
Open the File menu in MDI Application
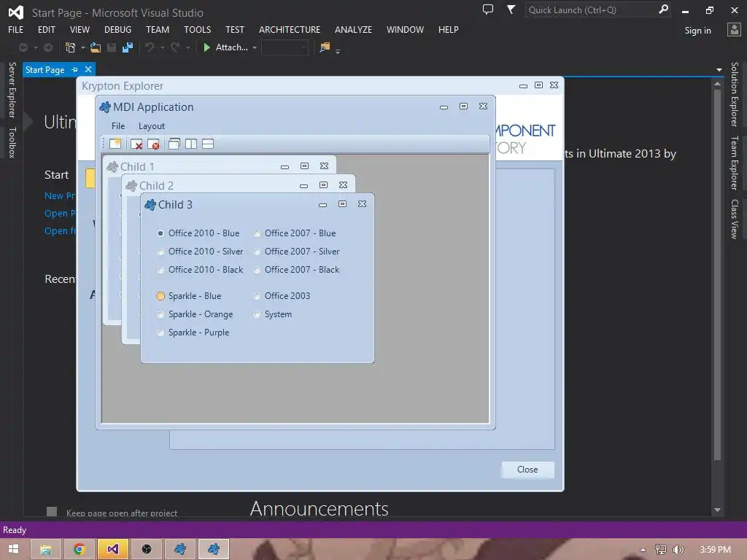[118, 126]
